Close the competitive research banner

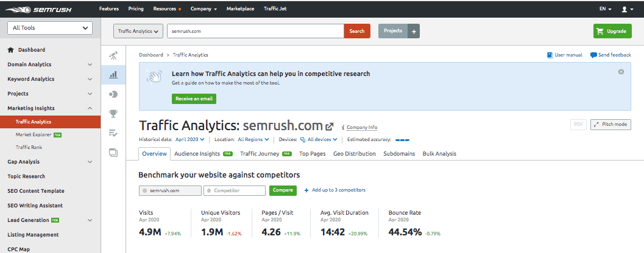[621, 72]
